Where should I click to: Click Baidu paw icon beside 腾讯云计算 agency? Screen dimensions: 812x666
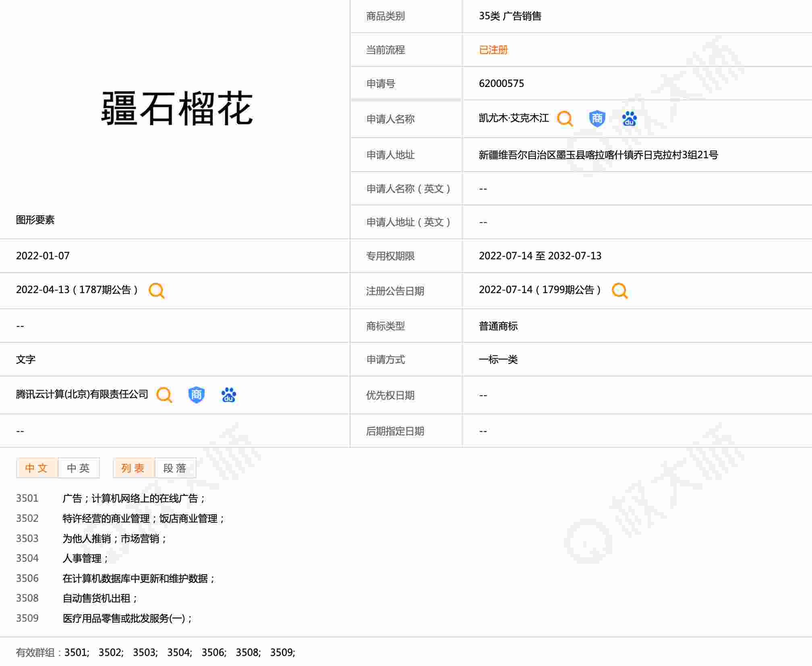tap(228, 395)
